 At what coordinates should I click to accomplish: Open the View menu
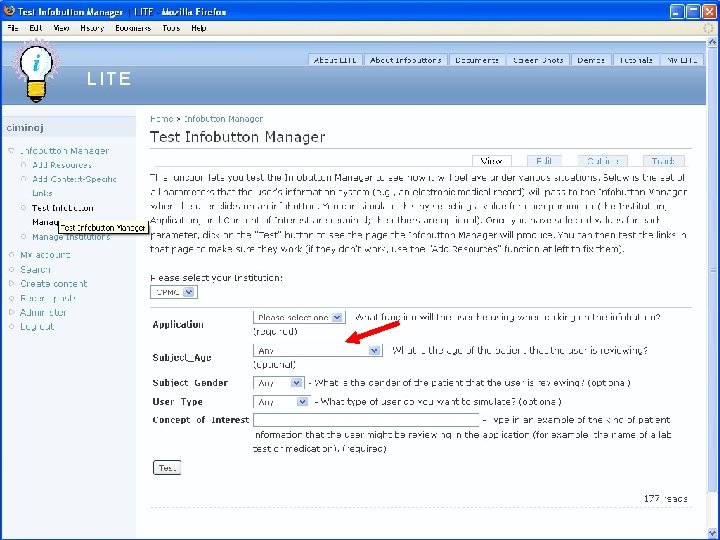[x=61, y=28]
